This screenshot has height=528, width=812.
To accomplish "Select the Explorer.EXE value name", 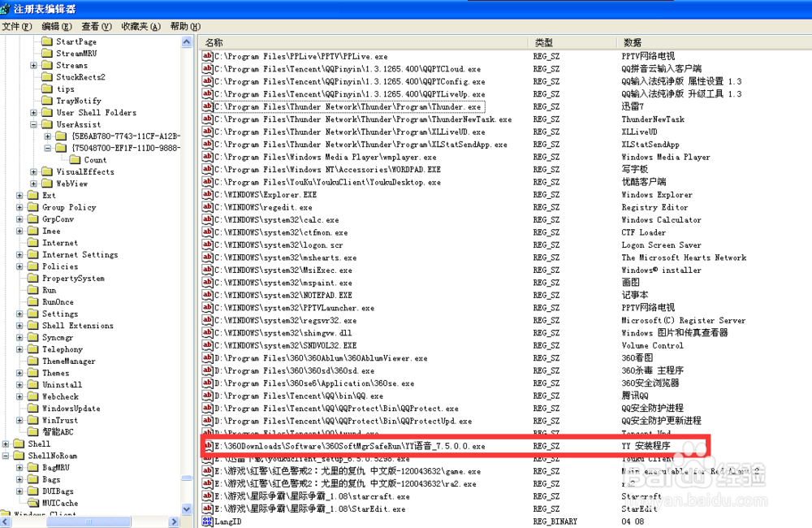I will click(x=266, y=194).
